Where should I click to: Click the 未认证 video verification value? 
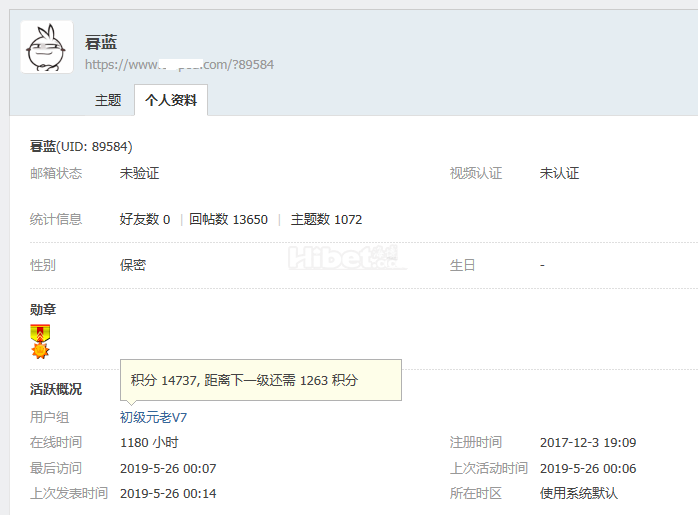pyautogui.click(x=559, y=173)
